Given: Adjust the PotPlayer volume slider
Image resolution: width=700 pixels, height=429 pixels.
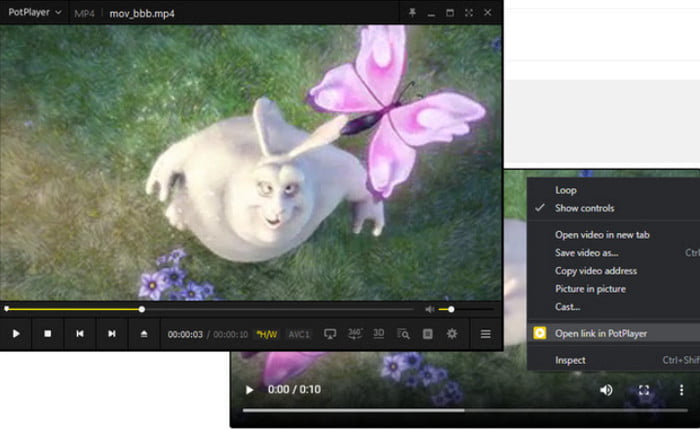Looking at the screenshot, I should 466,309.
